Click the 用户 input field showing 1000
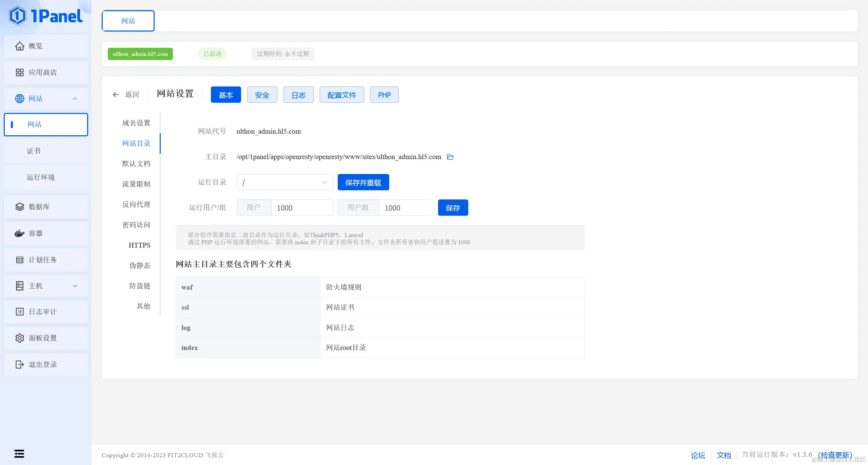The height and width of the screenshot is (465, 868). coord(302,208)
